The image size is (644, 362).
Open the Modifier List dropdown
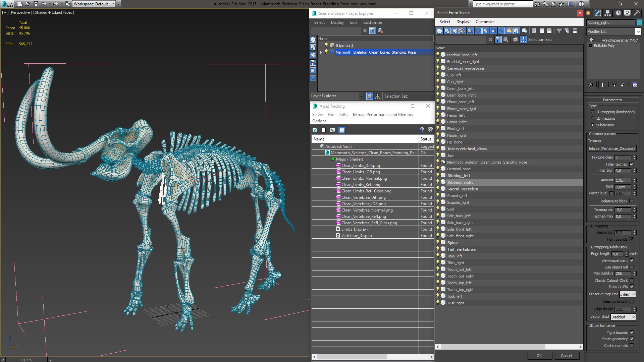[x=638, y=32]
